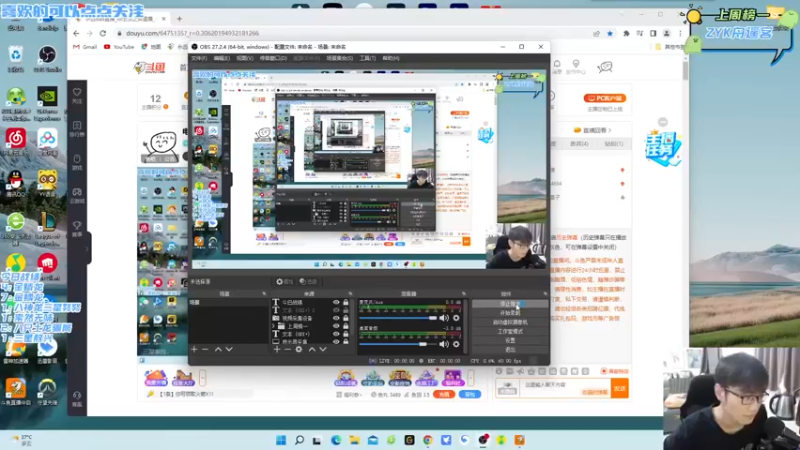Reload the Douyu page in Chrome
Screen dimensions: 800x450
pos(103,33)
